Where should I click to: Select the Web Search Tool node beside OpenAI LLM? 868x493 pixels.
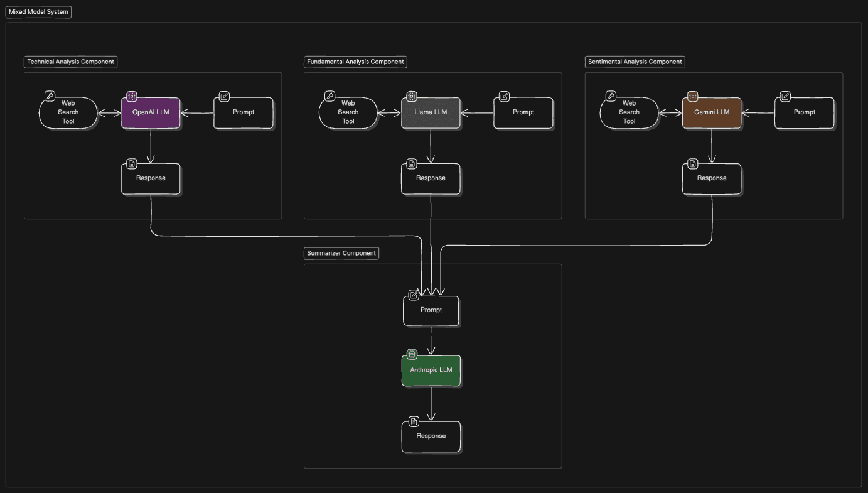pyautogui.click(x=68, y=112)
